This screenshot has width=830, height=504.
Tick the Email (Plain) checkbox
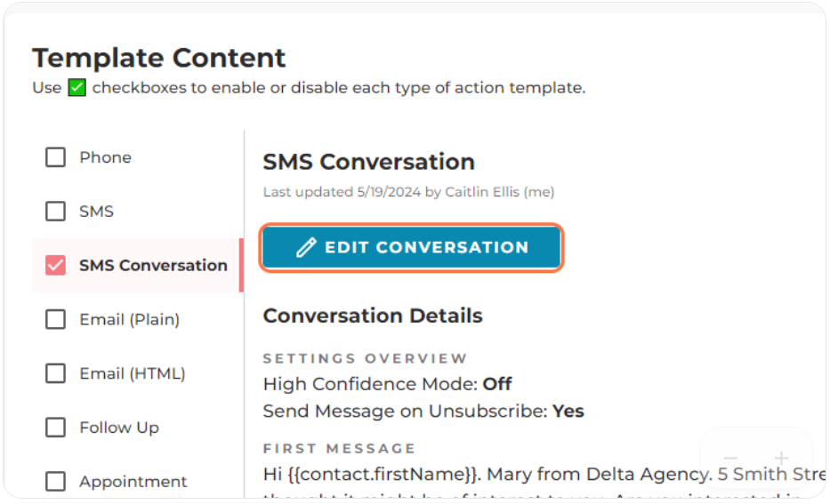pyautogui.click(x=55, y=319)
